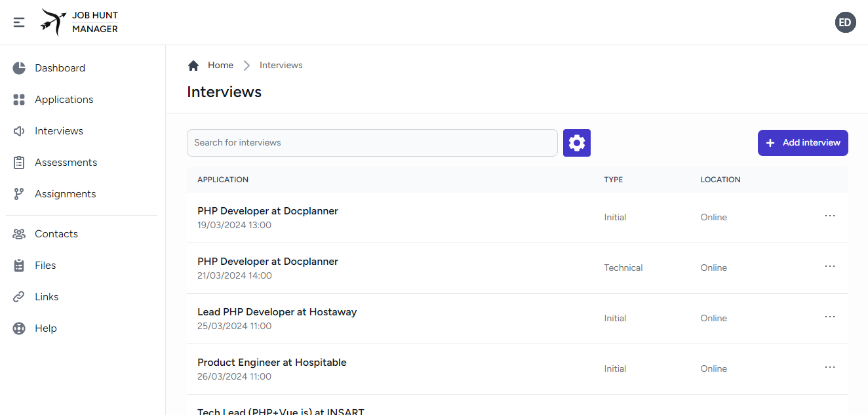This screenshot has width=868, height=415.
Task: Click the Contacts people icon
Action: pos(19,234)
